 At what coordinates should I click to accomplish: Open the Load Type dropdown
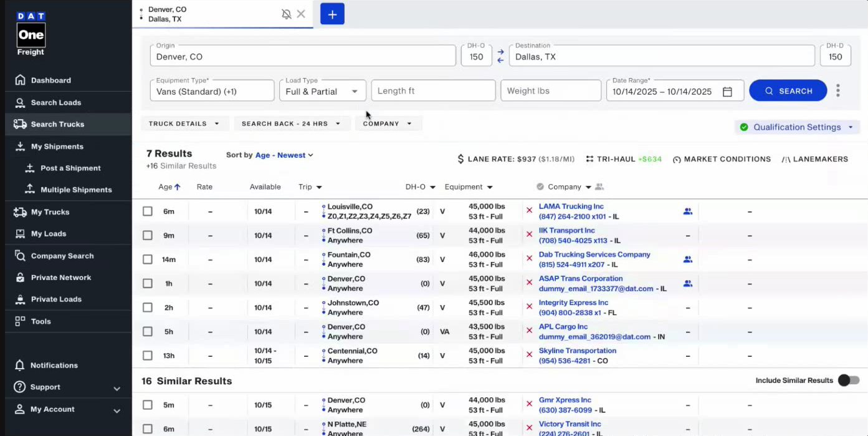point(322,91)
